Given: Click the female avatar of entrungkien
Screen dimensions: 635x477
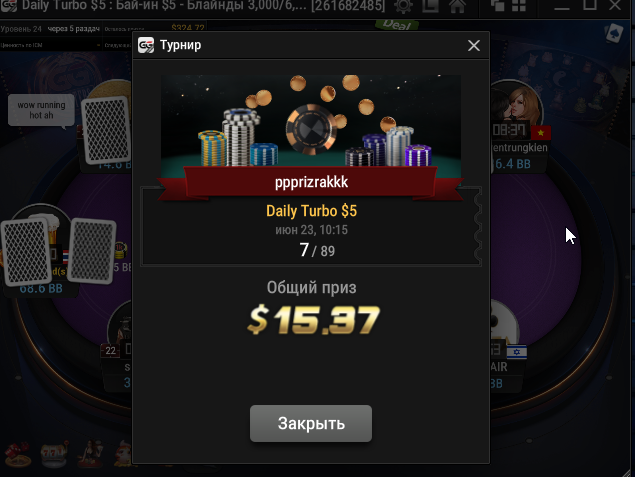Looking at the screenshot, I should point(515,106).
